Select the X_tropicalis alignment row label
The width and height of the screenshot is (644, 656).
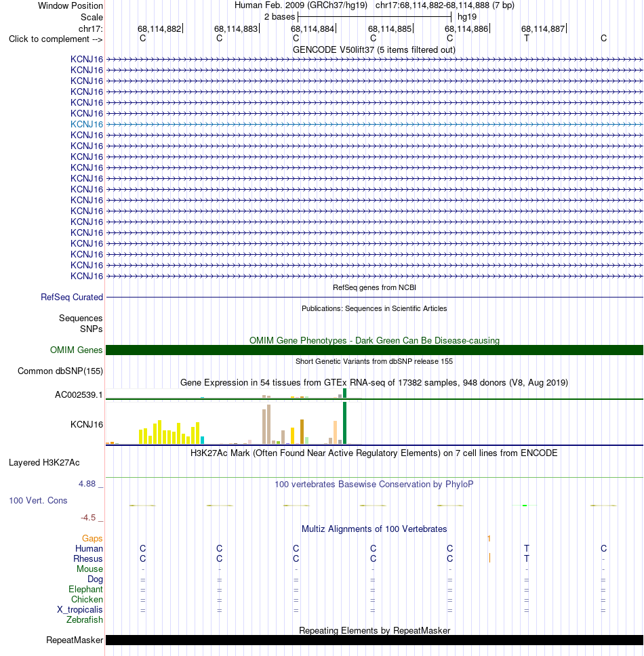pos(80,609)
